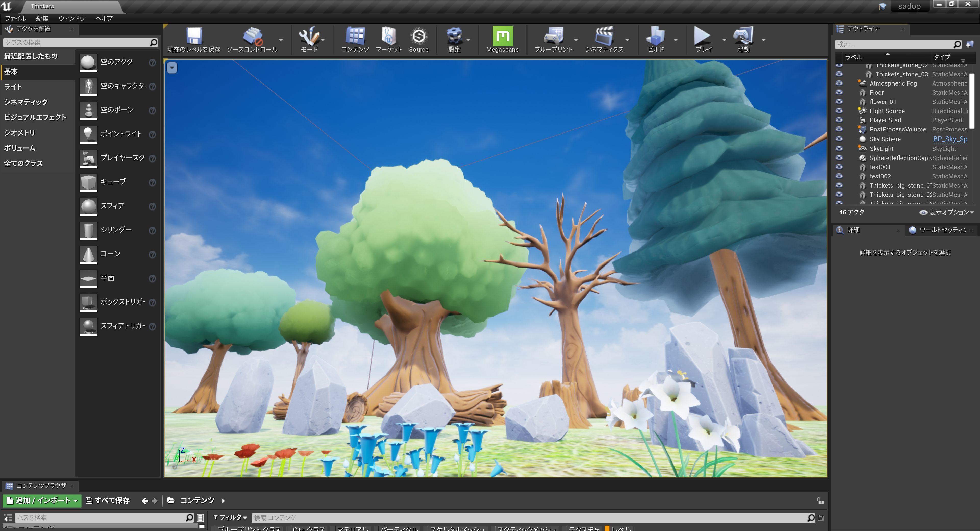Image resolution: width=980 pixels, height=531 pixels.
Task: Click the 追加/インポート button
Action: click(42, 501)
